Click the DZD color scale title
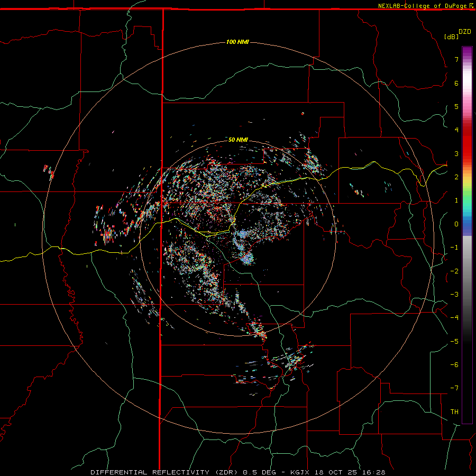The width and height of the screenshot is (476, 476). [465, 32]
